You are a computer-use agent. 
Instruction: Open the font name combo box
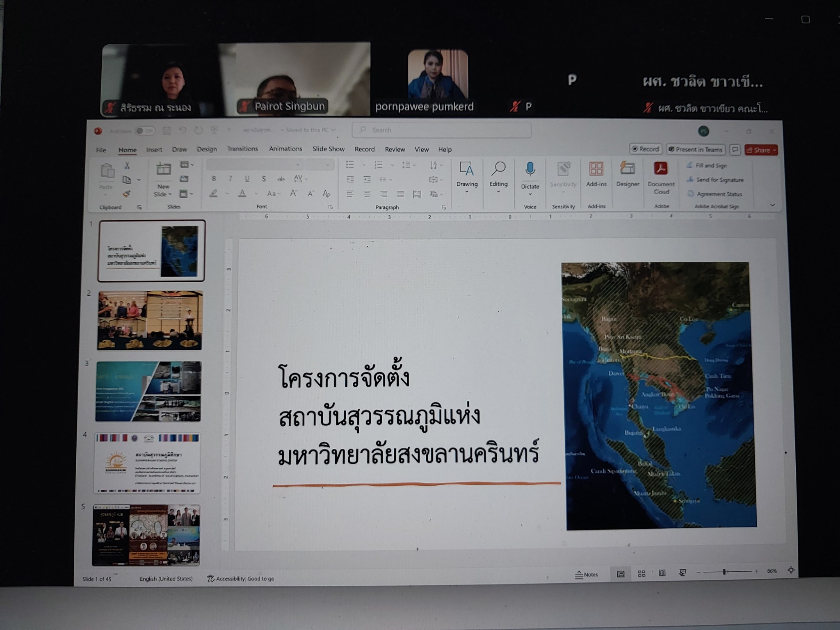pos(254,165)
